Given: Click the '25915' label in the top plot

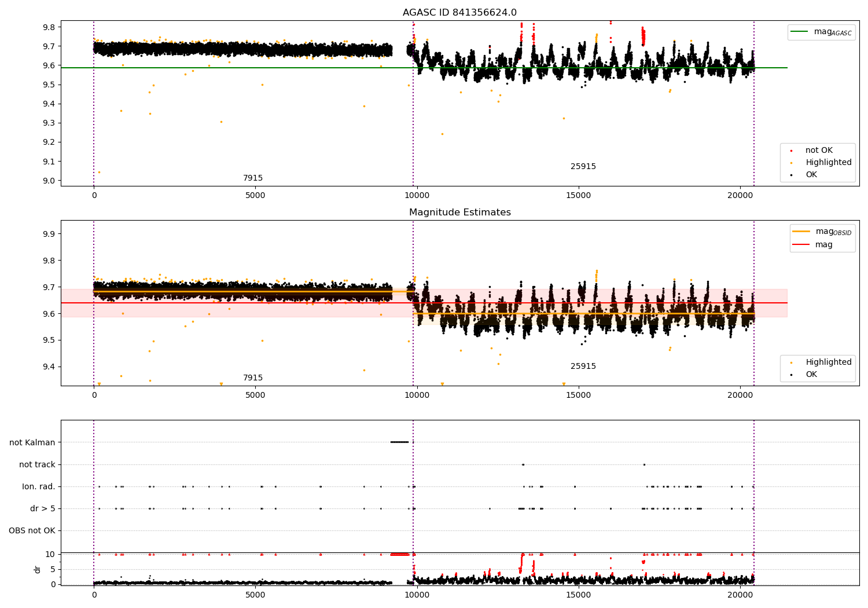Looking at the screenshot, I should [x=583, y=167].
